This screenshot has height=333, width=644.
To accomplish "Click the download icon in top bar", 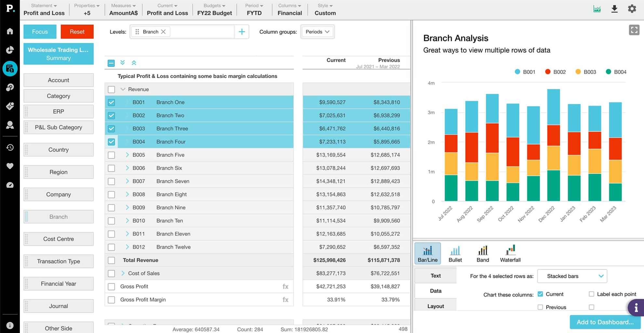I will pyautogui.click(x=614, y=9).
